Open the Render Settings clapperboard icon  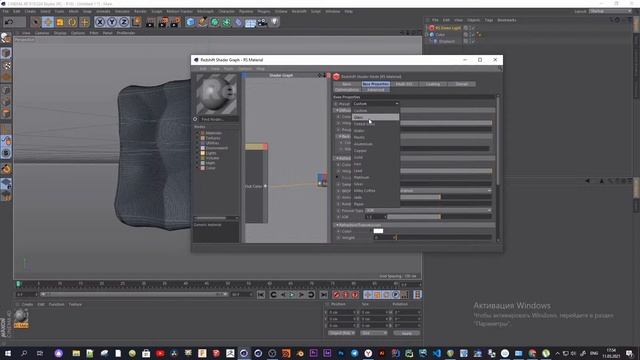coord(176,22)
